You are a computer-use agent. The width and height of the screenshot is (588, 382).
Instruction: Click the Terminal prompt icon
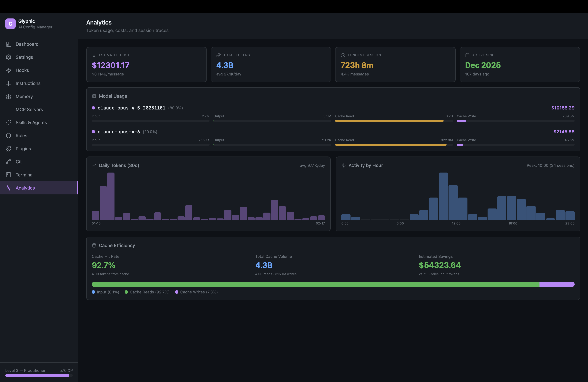(8, 175)
